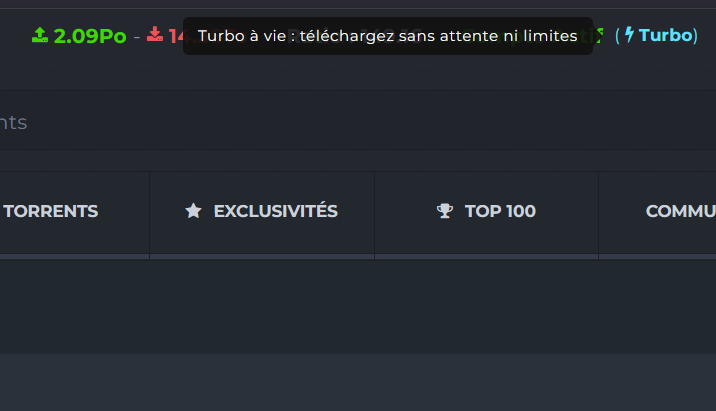Viewport: 716px width, 411px height.
Task: Click the underline strip beneath Exclusivités
Action: [262, 257]
